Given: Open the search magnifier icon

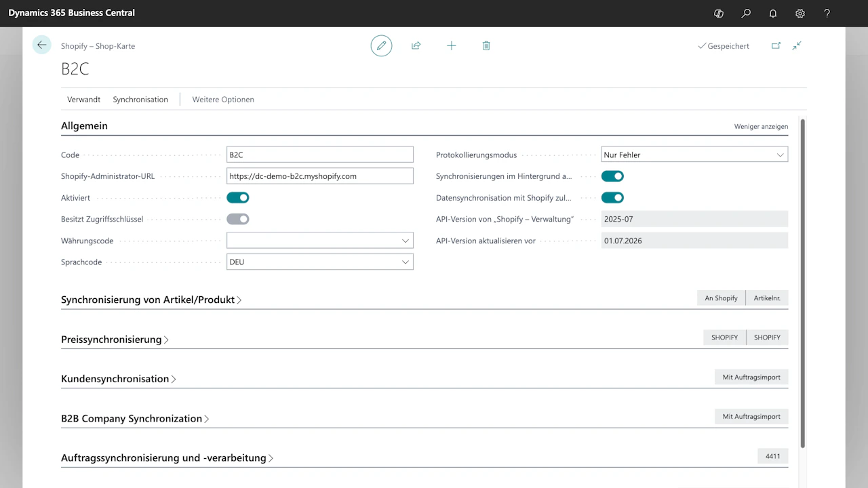Looking at the screenshot, I should click(746, 13).
